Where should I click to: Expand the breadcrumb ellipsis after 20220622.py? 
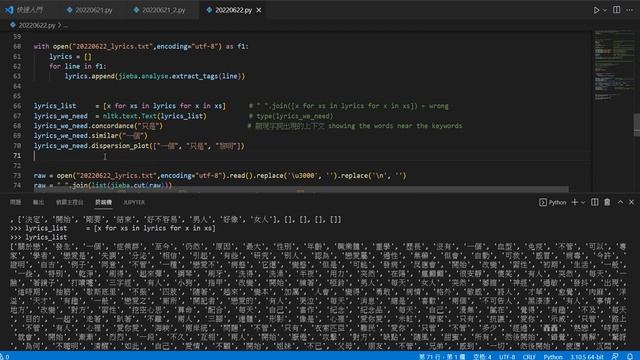click(x=66, y=25)
